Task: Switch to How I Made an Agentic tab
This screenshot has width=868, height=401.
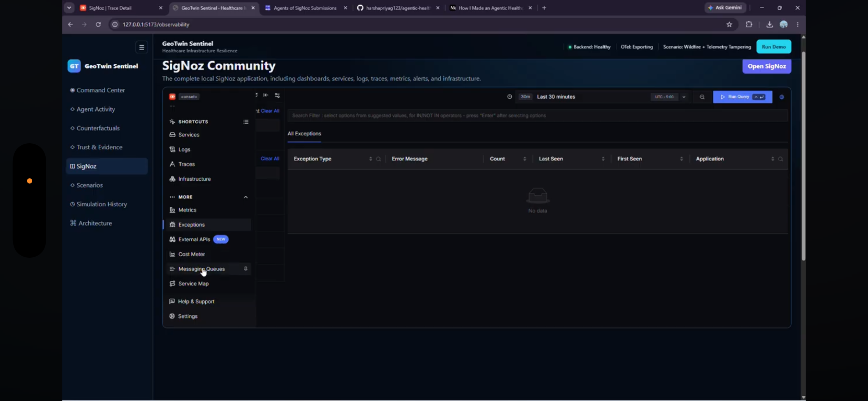Action: click(491, 8)
